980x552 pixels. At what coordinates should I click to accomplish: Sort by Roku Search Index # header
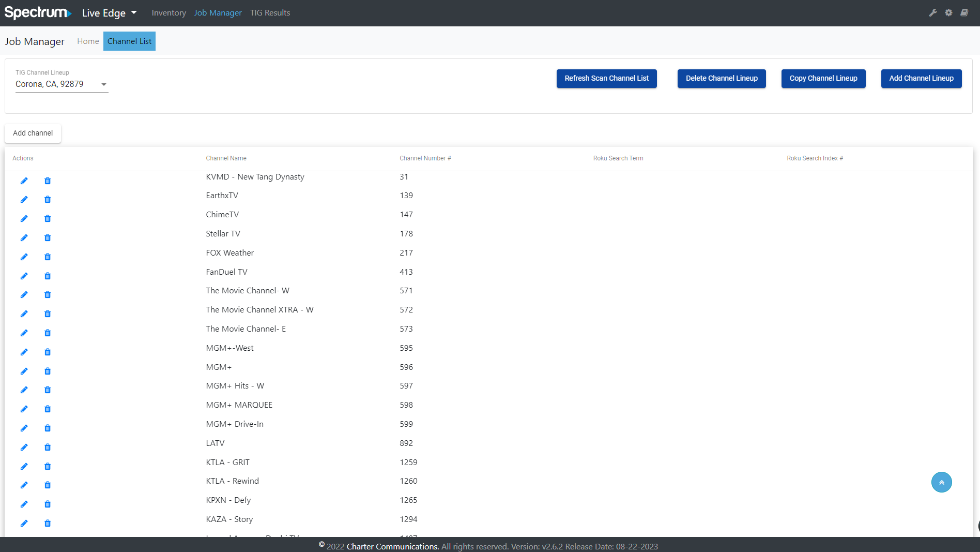pyautogui.click(x=815, y=158)
